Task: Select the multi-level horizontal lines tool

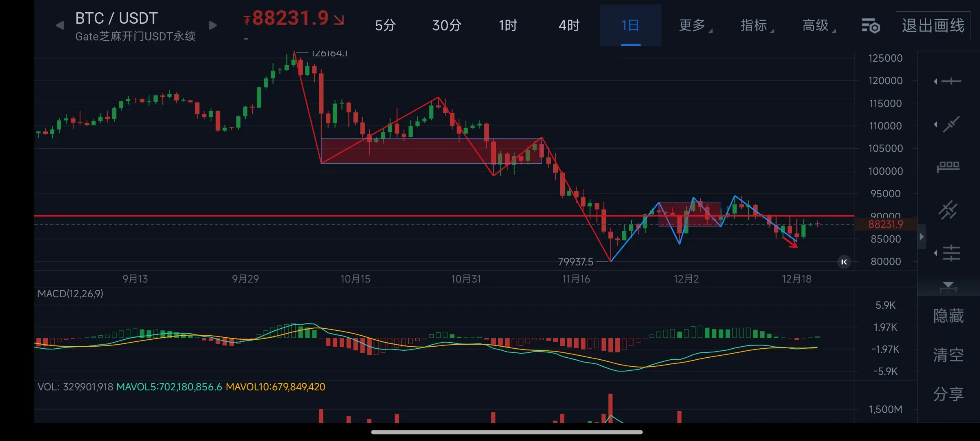Action: point(951,253)
